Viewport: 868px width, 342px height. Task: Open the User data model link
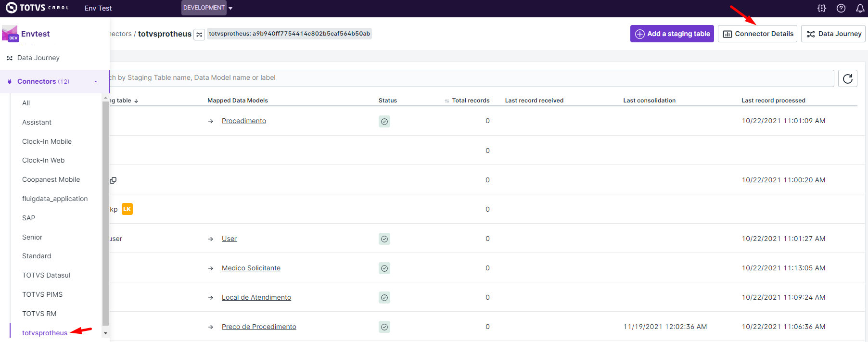pyautogui.click(x=229, y=239)
